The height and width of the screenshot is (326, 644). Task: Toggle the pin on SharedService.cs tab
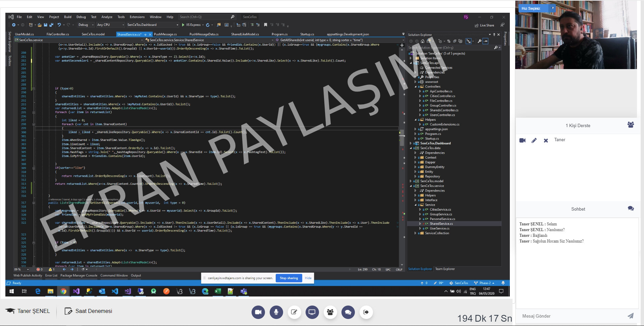[x=145, y=34]
